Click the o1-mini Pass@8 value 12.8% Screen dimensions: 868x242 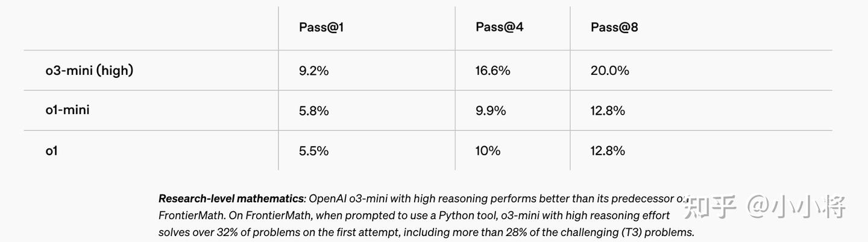(x=608, y=110)
